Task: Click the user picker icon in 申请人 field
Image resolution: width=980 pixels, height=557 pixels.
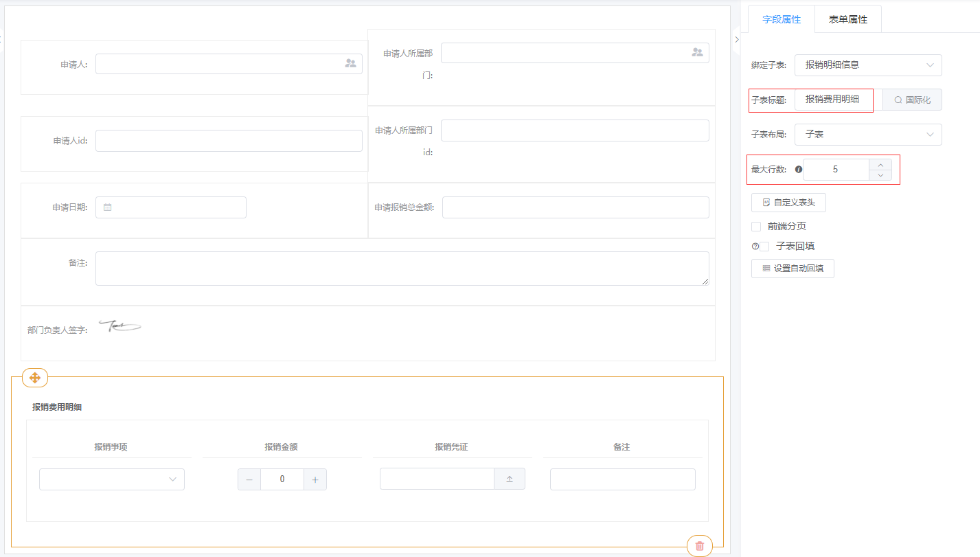Action: pos(350,63)
